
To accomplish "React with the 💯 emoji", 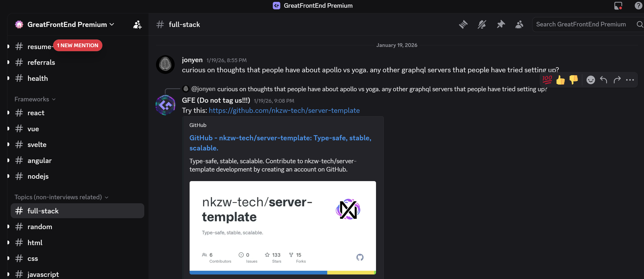I will point(546,80).
